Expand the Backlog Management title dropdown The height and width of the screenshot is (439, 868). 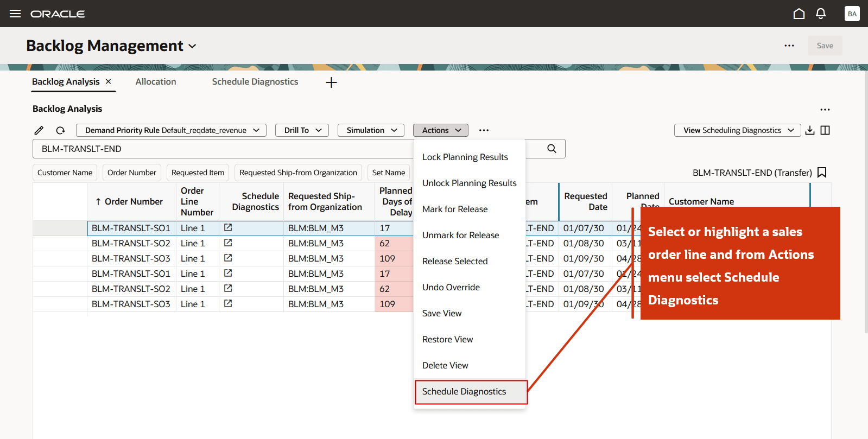tap(192, 47)
